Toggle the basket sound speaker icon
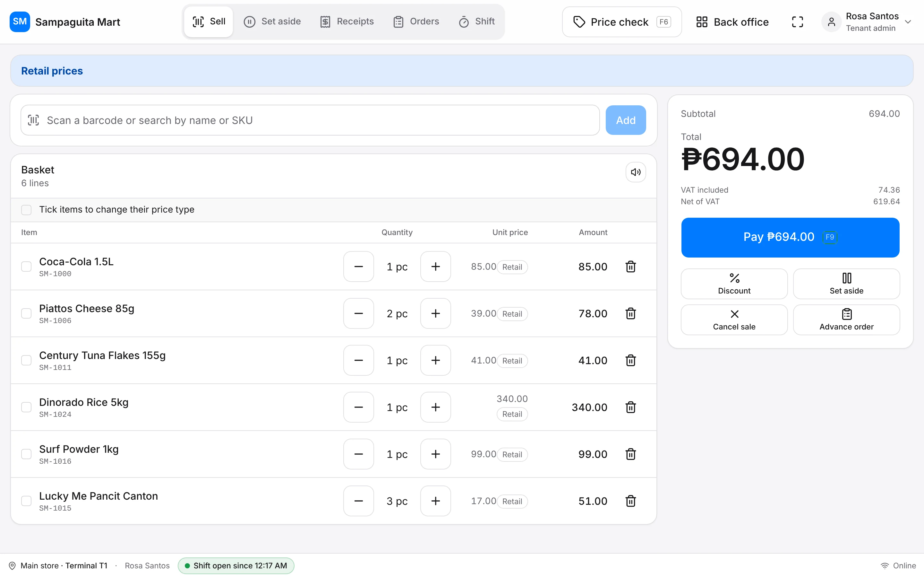 tap(636, 172)
